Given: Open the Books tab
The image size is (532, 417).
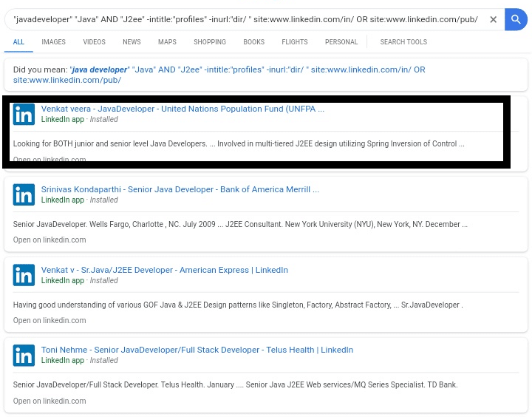Looking at the screenshot, I should pyautogui.click(x=253, y=41).
